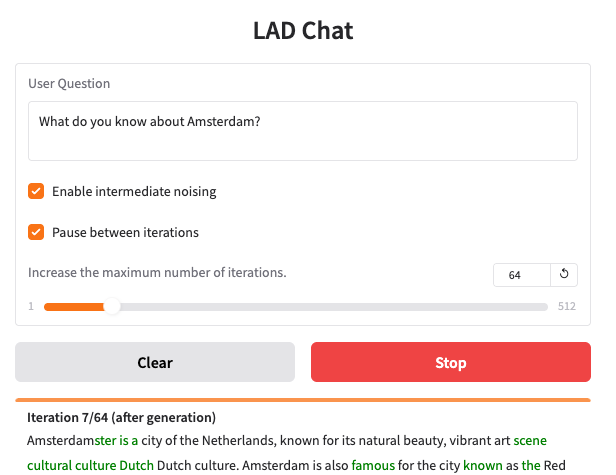
Task: Click the Iteration 7/64 status text
Action: point(121,417)
